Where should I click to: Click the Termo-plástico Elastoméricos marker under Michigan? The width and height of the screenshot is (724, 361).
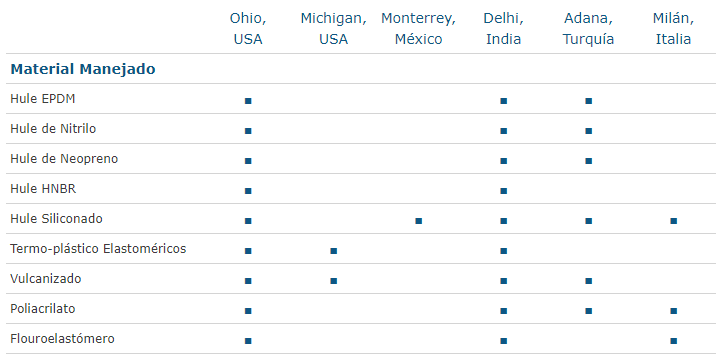point(333,251)
